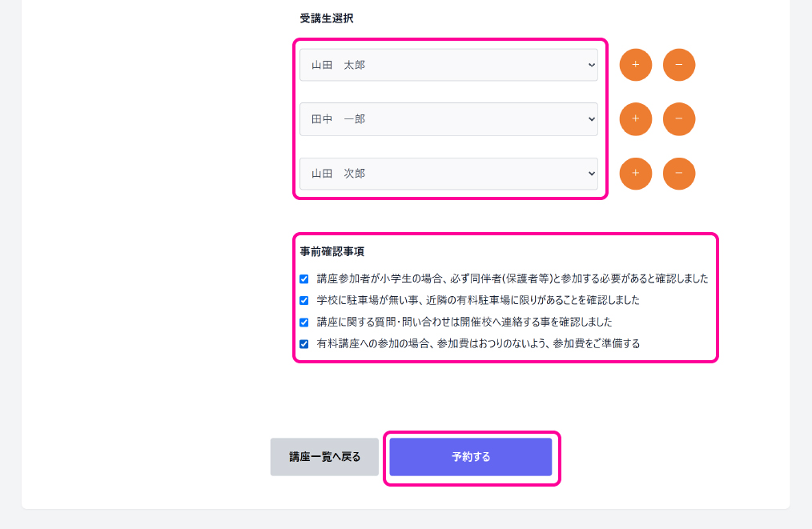Image resolution: width=812 pixels, height=529 pixels.
Task: Click plus button beside 山田 太郎 row
Action: pos(635,65)
